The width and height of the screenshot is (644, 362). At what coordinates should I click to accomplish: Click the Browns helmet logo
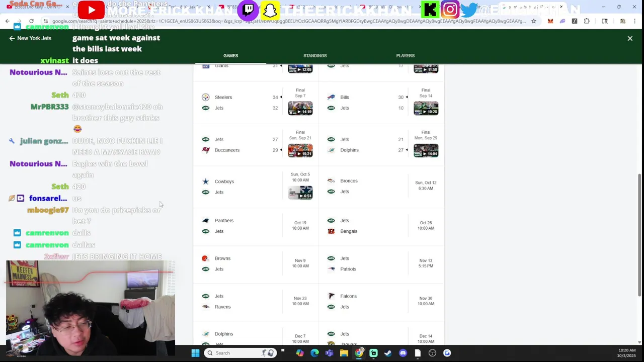(205, 258)
